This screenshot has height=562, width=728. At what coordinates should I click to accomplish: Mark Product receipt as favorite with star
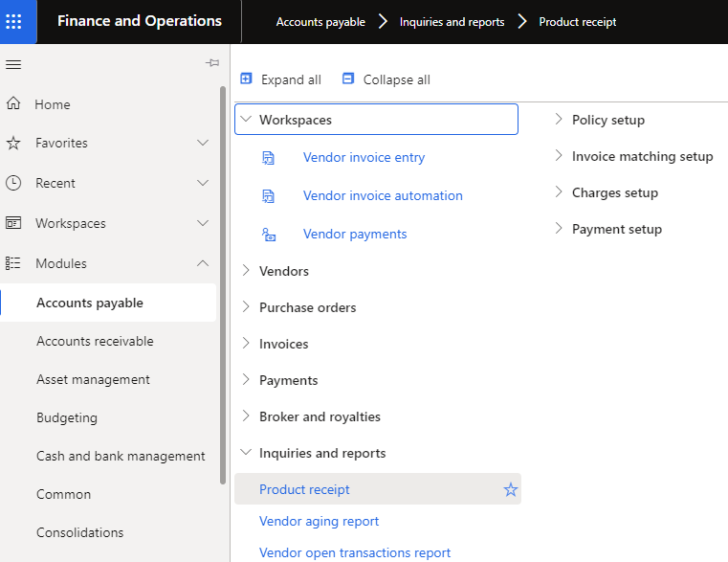click(511, 489)
